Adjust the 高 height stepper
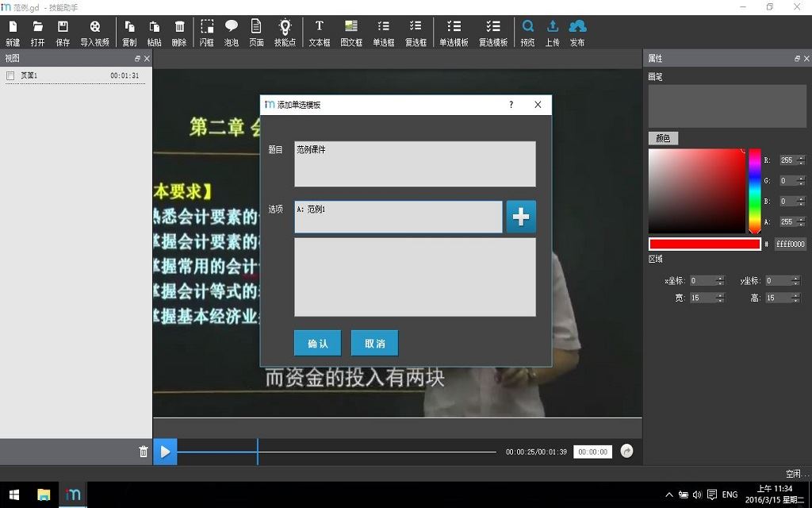Screen dimensions: 812x508 tap(796, 298)
